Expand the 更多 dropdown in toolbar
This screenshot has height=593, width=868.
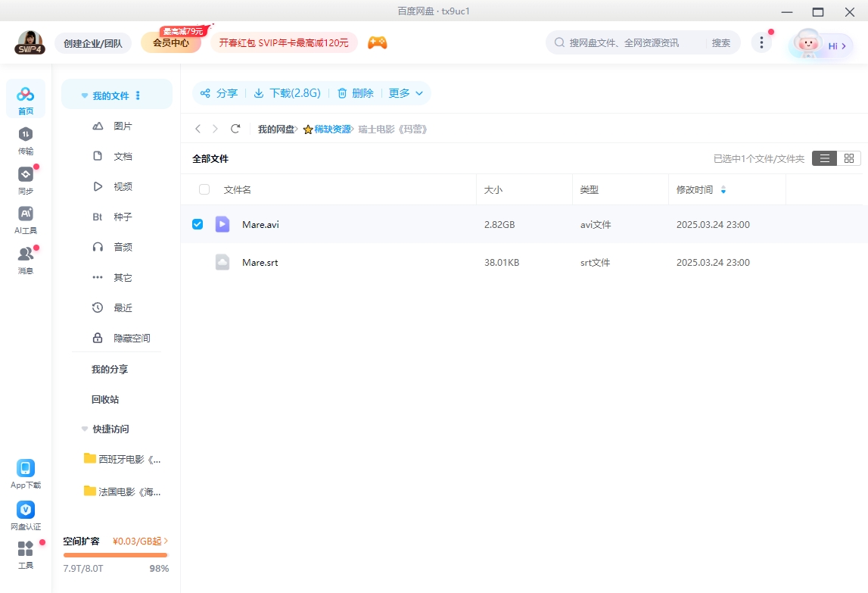click(406, 93)
